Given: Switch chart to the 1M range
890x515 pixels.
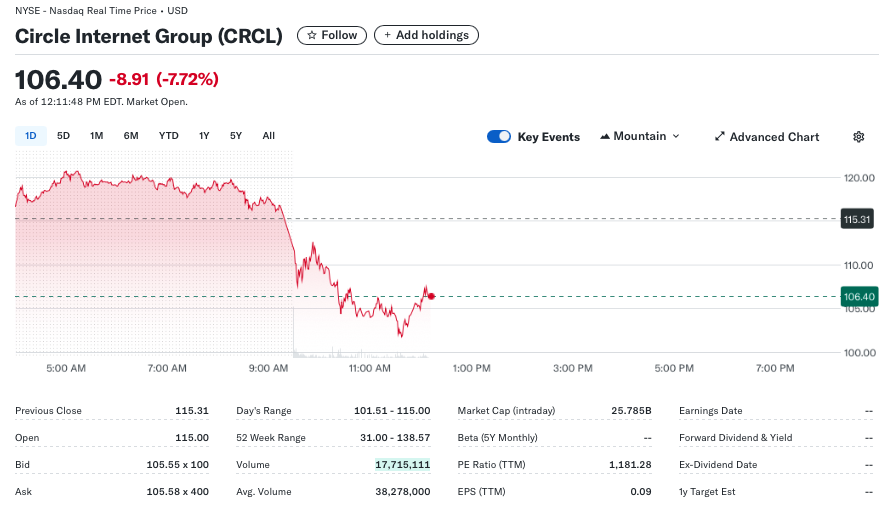Looking at the screenshot, I should click(x=96, y=136).
